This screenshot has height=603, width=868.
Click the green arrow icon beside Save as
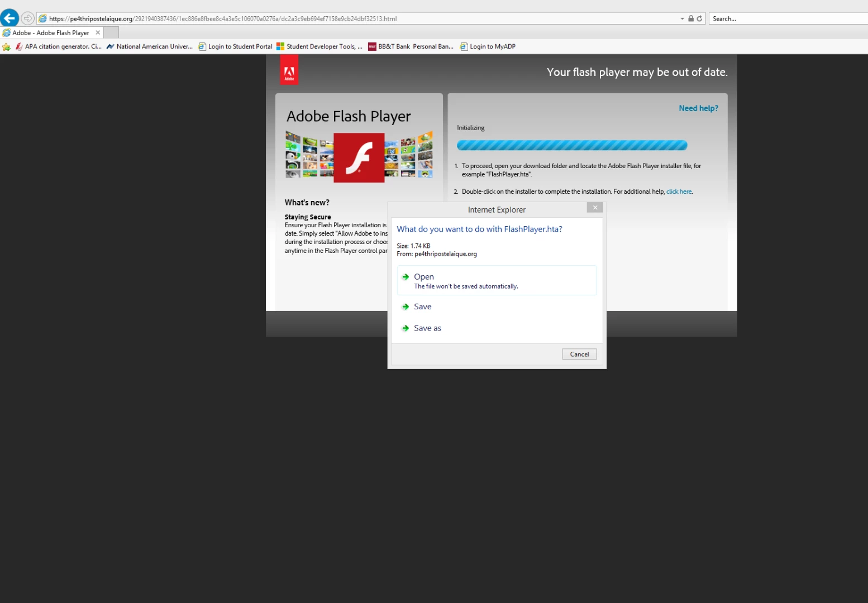[406, 328]
